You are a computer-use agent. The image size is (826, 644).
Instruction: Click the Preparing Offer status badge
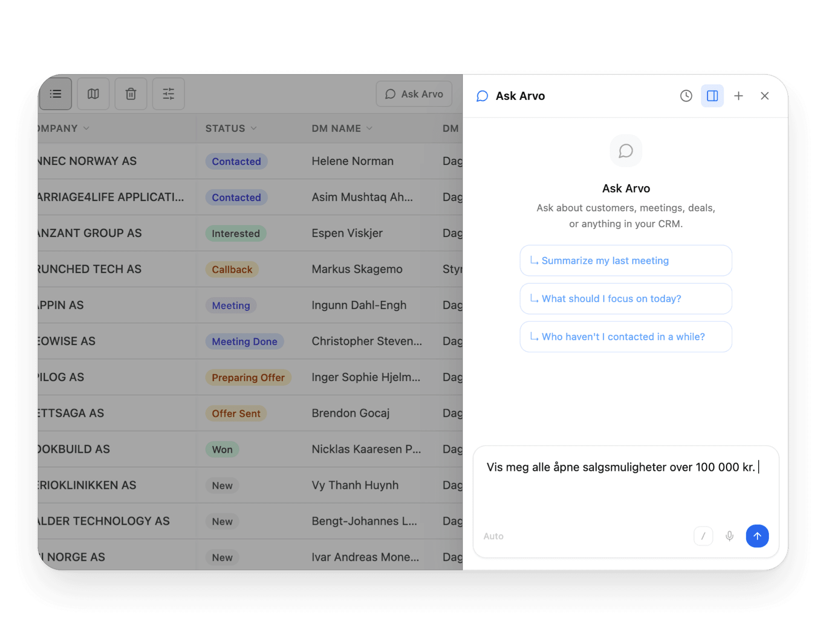pyautogui.click(x=248, y=378)
